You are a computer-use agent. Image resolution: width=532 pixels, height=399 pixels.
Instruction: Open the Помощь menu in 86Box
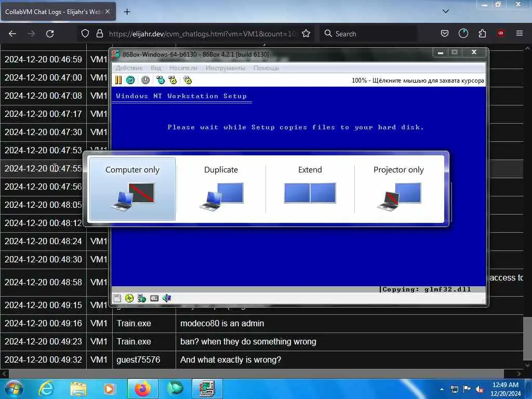click(x=267, y=68)
